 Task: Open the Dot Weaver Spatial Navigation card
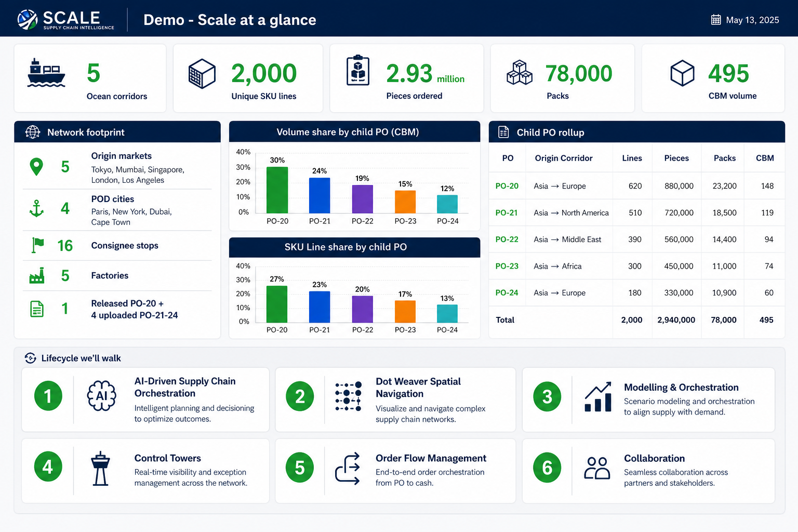(x=395, y=400)
